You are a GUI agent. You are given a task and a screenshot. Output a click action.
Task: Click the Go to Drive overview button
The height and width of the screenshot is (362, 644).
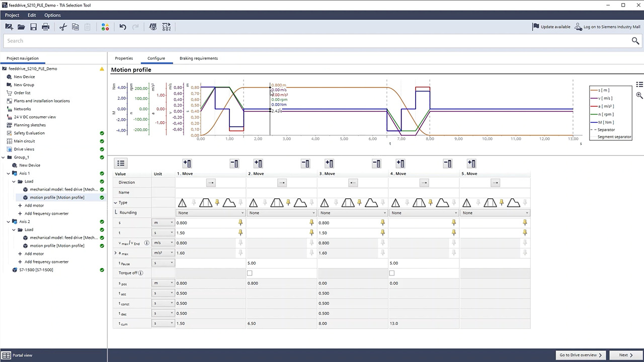click(580, 355)
